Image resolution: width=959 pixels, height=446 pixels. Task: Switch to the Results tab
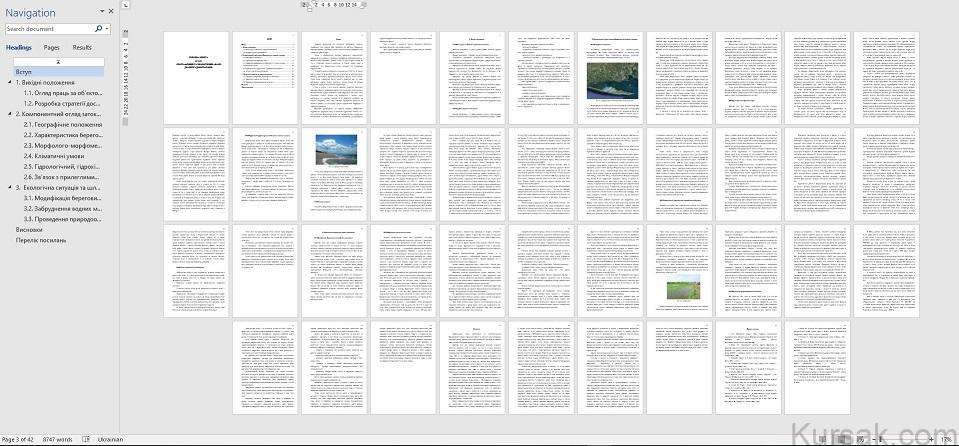tap(82, 47)
